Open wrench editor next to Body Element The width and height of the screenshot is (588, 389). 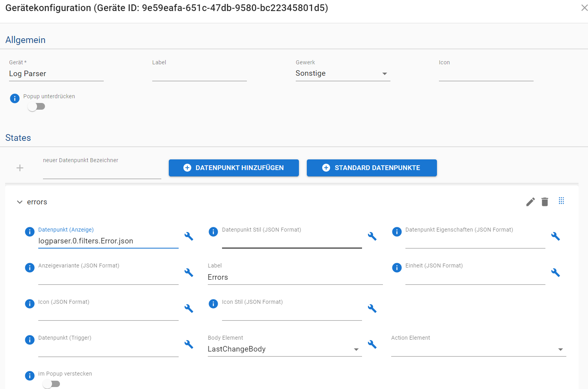372,344
